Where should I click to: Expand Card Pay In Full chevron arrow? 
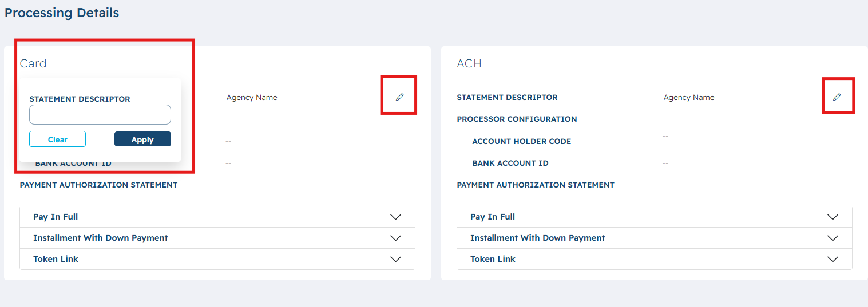point(395,217)
